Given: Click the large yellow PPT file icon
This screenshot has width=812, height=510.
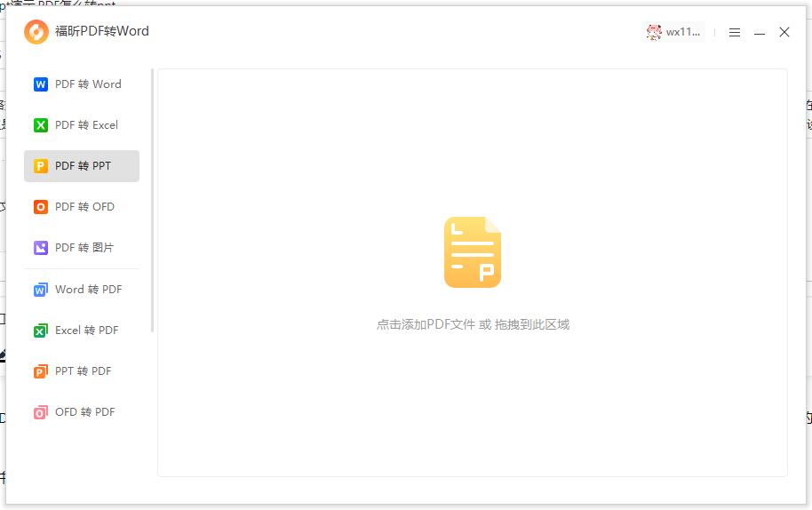Looking at the screenshot, I should [x=473, y=252].
